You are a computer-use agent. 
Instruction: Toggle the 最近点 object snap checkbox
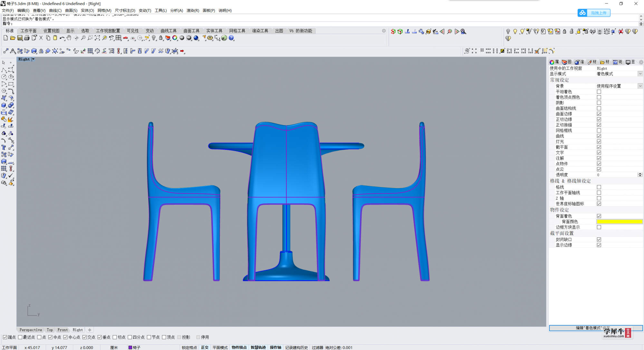20,337
